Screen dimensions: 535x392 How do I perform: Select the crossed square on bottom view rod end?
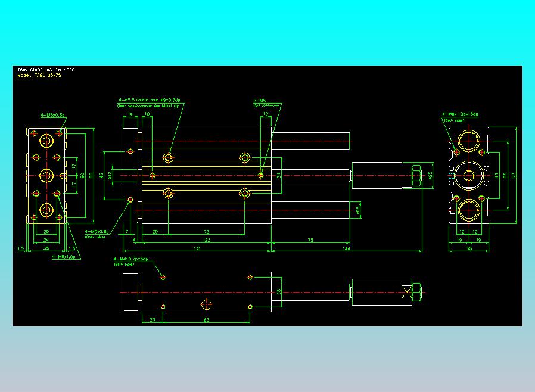407,293
